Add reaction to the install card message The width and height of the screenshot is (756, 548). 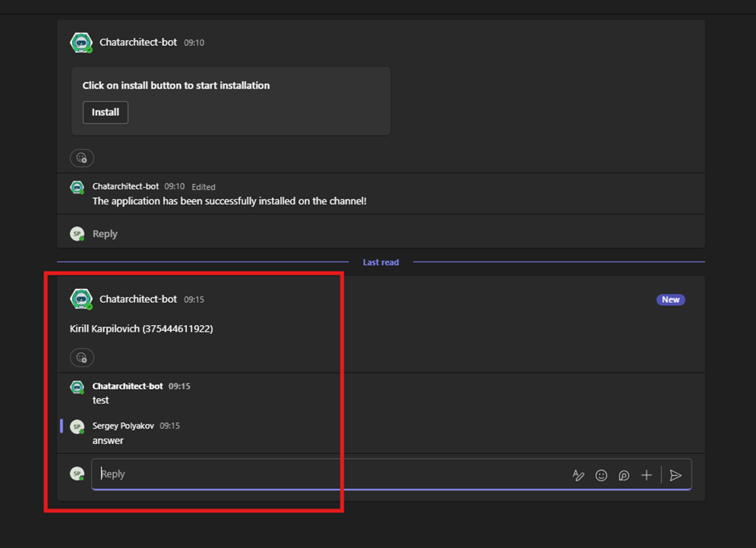[x=82, y=158]
